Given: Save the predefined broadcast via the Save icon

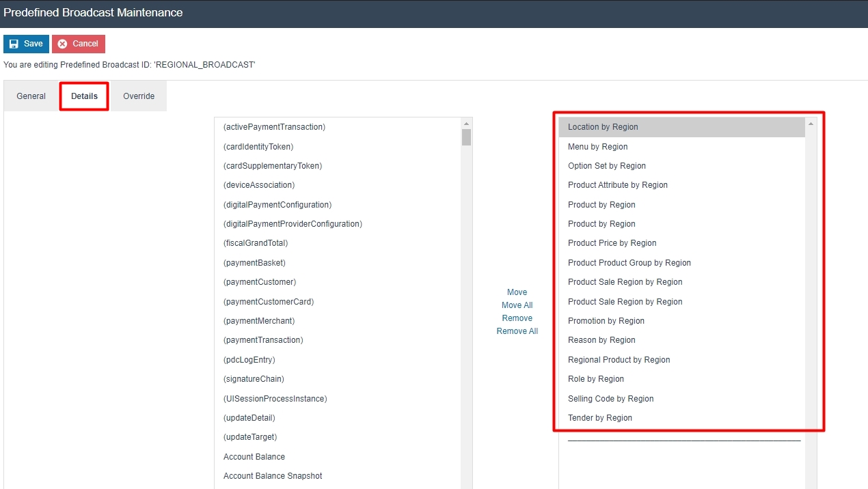Looking at the screenshot, I should click(x=25, y=43).
